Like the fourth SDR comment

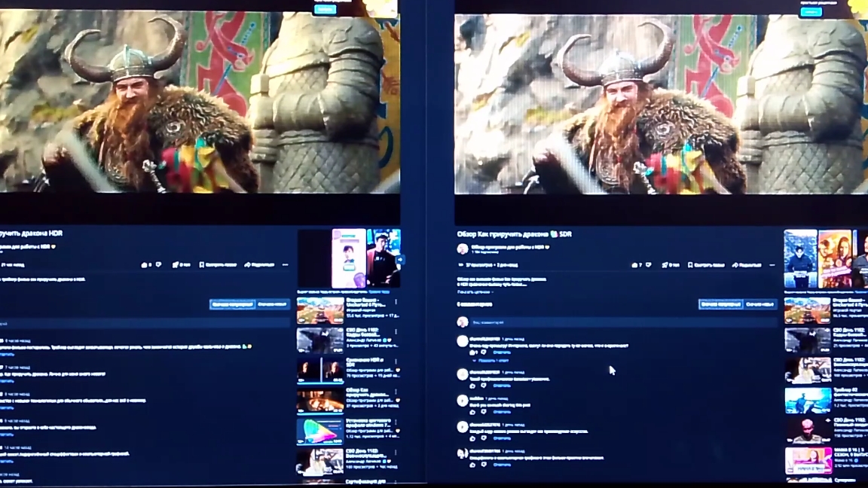[x=472, y=439]
